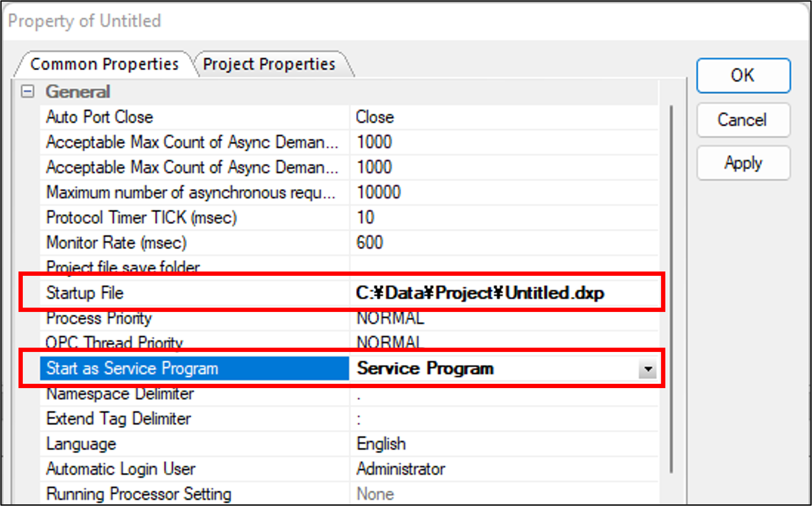Select Running Processor Setting property

point(138,494)
